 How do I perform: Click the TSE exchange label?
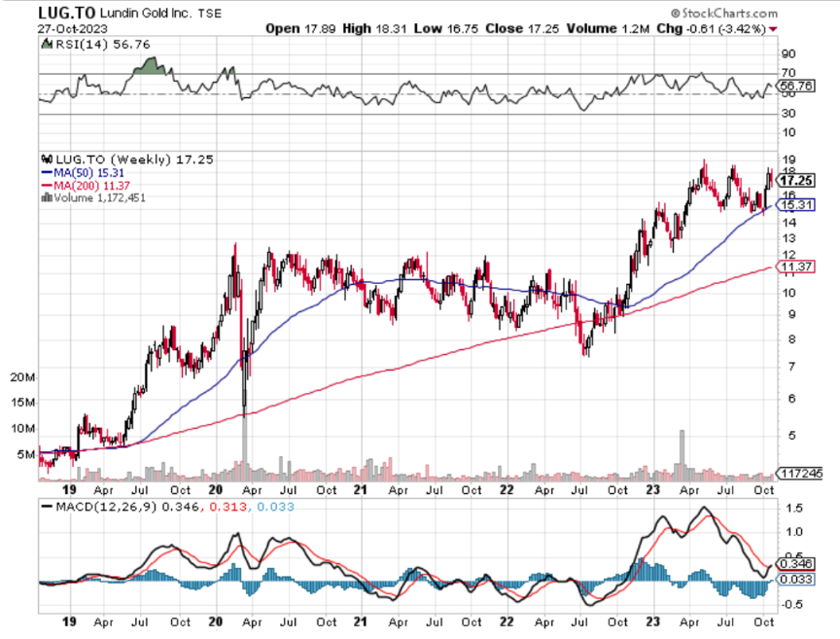point(209,14)
